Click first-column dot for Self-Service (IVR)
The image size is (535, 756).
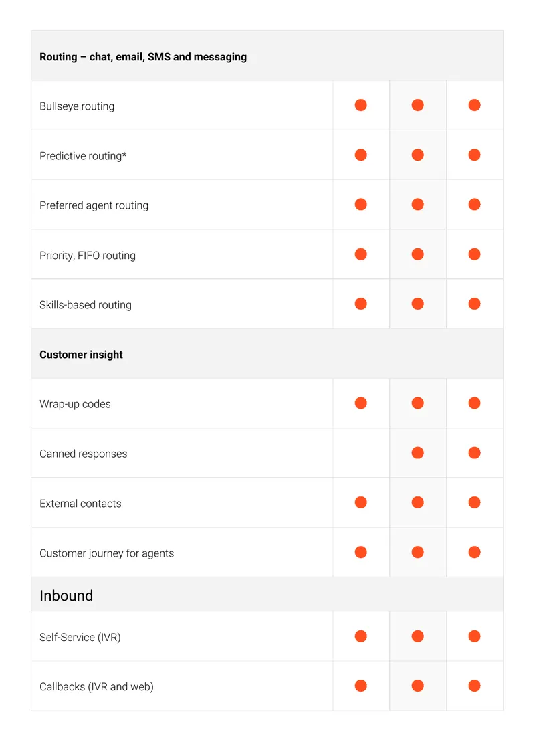pyautogui.click(x=361, y=636)
